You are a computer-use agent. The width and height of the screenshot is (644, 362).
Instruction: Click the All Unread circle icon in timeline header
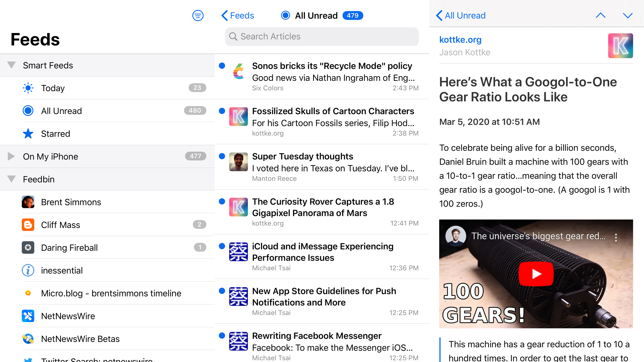point(286,15)
